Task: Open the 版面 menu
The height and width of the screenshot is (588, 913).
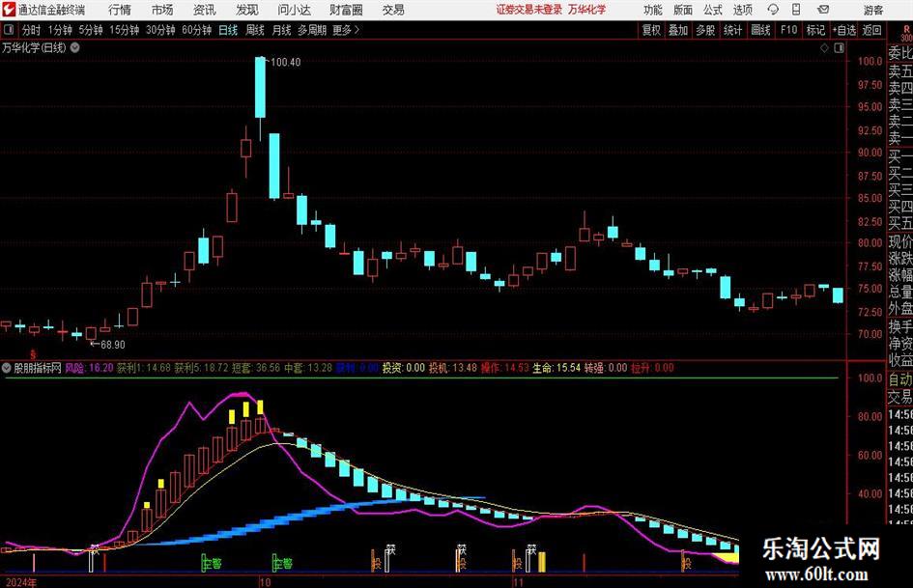Action: 683,10
